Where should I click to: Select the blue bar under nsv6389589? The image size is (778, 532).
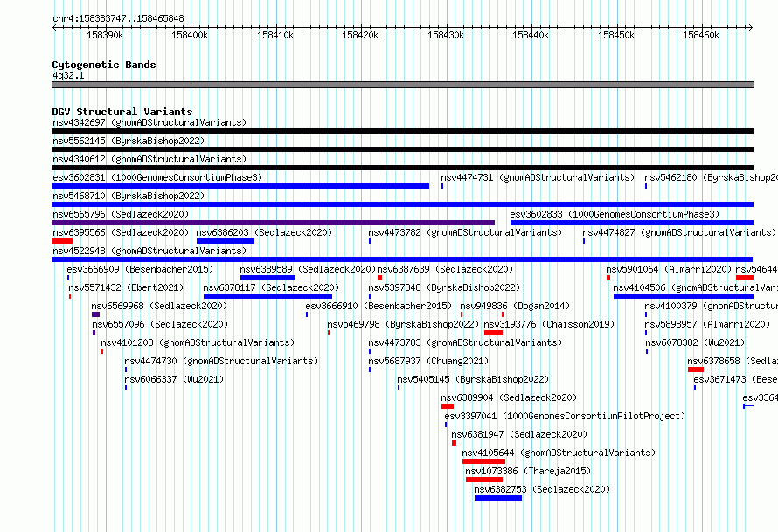(x=268, y=278)
